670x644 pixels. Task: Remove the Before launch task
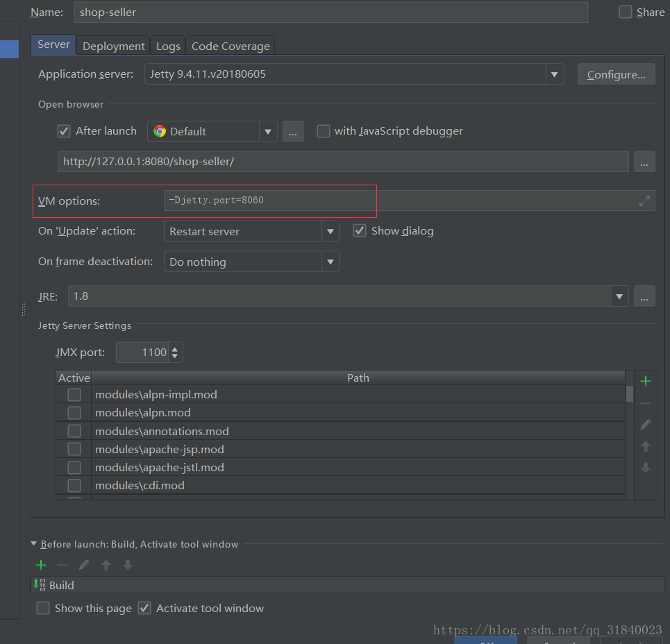pos(62,565)
